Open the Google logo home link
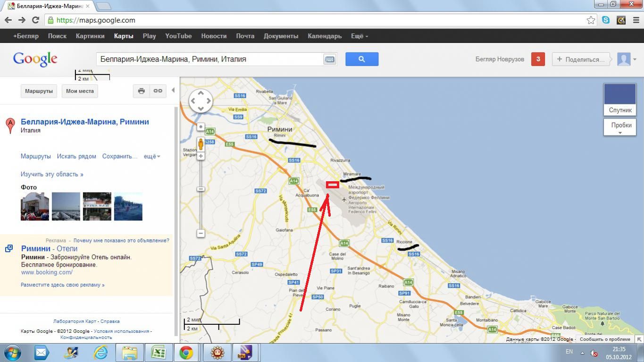The image size is (644, 362). coord(35,59)
